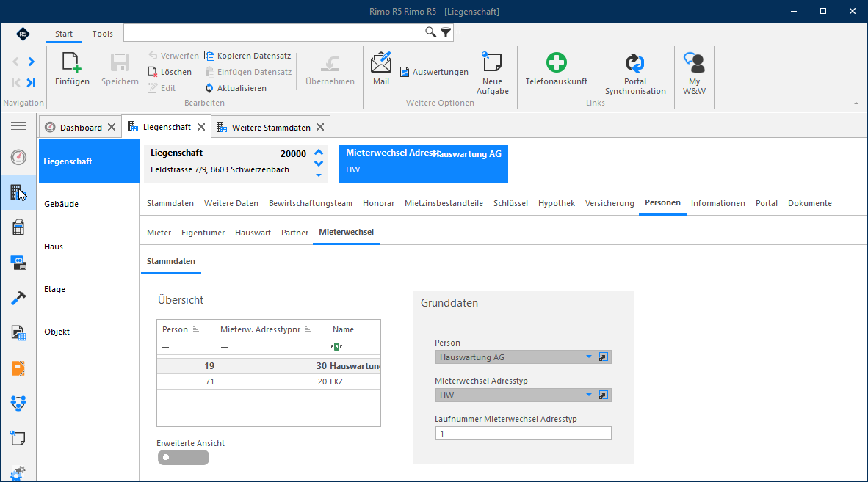Click the Name column filter icon
Screen dimensions: 868x482
click(x=336, y=346)
